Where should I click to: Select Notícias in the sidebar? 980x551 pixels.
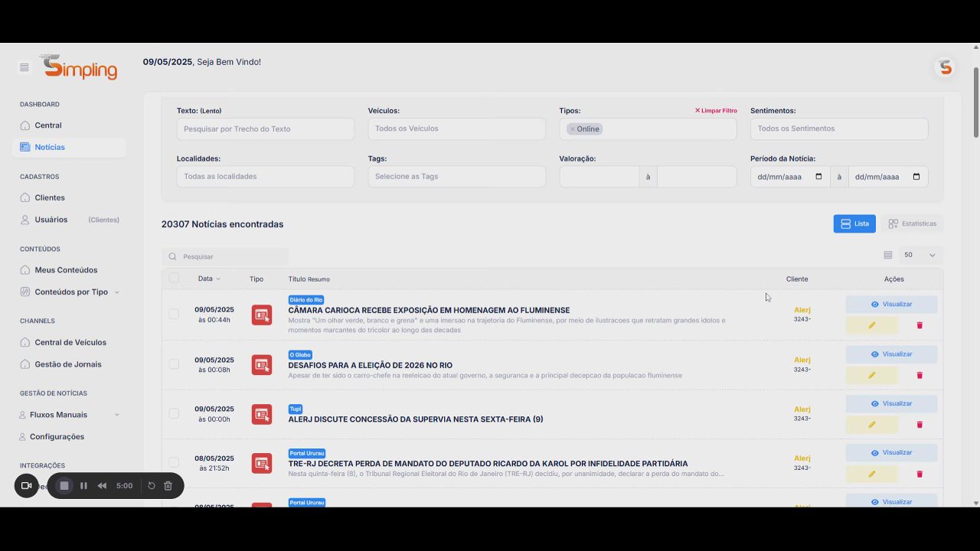69,147
